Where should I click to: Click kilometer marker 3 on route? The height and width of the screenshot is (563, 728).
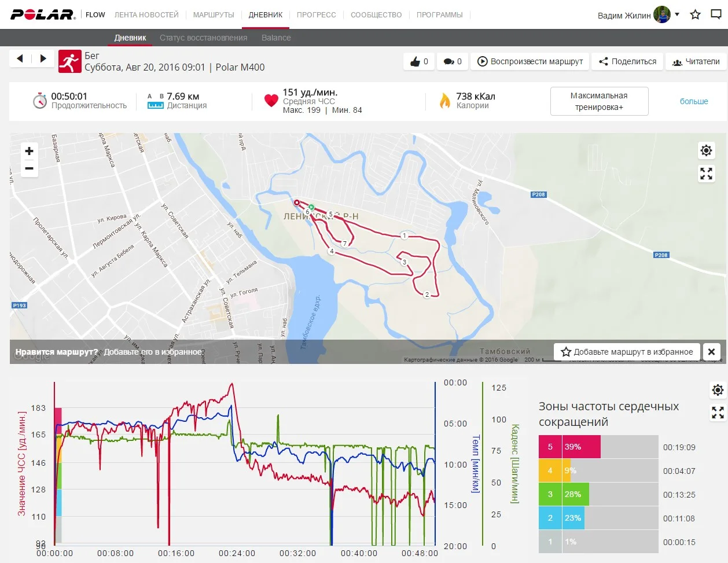(404, 262)
